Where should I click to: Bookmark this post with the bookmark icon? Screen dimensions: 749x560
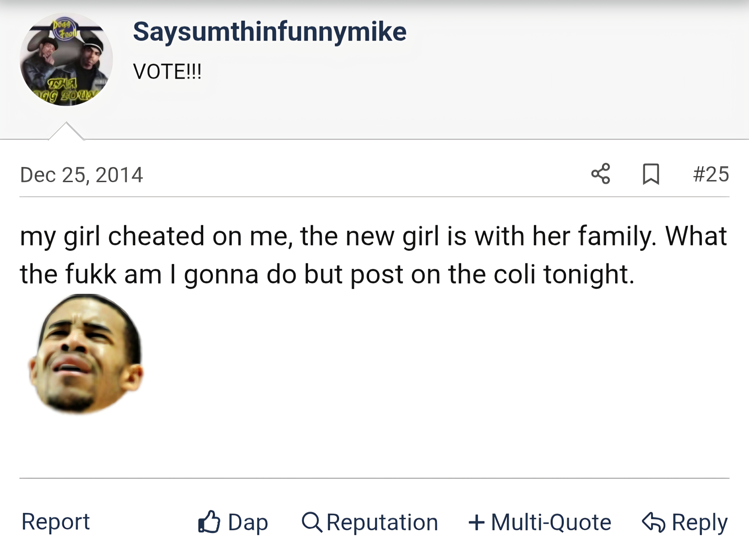coord(651,174)
